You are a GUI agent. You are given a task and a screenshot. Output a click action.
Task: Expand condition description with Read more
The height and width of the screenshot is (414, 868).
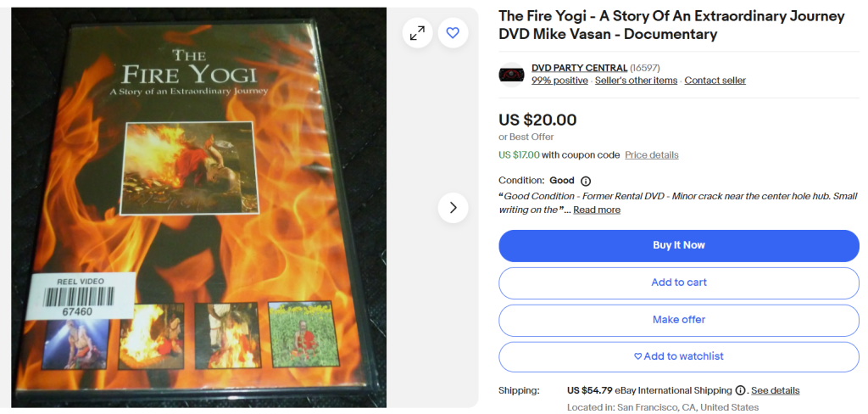[597, 210]
